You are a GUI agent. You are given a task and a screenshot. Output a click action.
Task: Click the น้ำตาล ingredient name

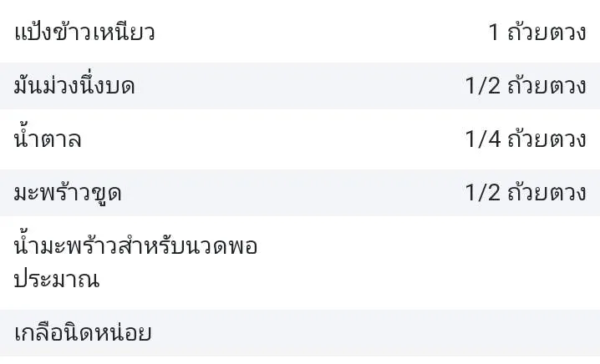tap(48, 139)
